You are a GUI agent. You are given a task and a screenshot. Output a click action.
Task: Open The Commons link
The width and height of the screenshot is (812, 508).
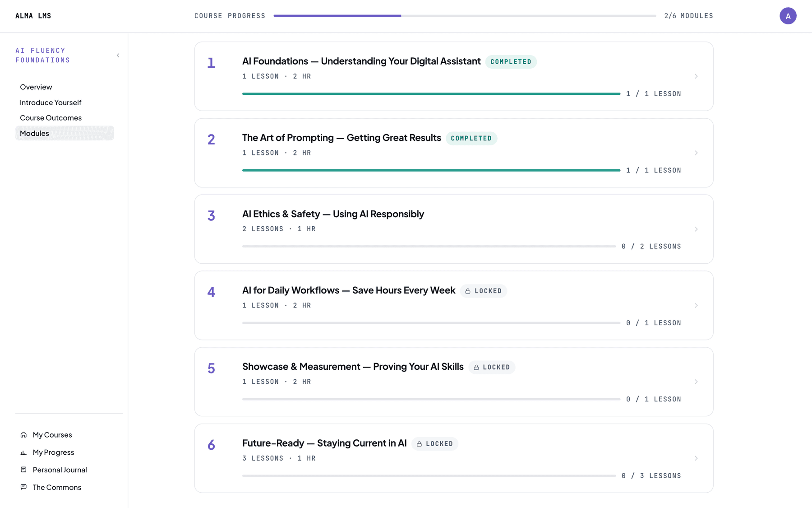coord(57,487)
